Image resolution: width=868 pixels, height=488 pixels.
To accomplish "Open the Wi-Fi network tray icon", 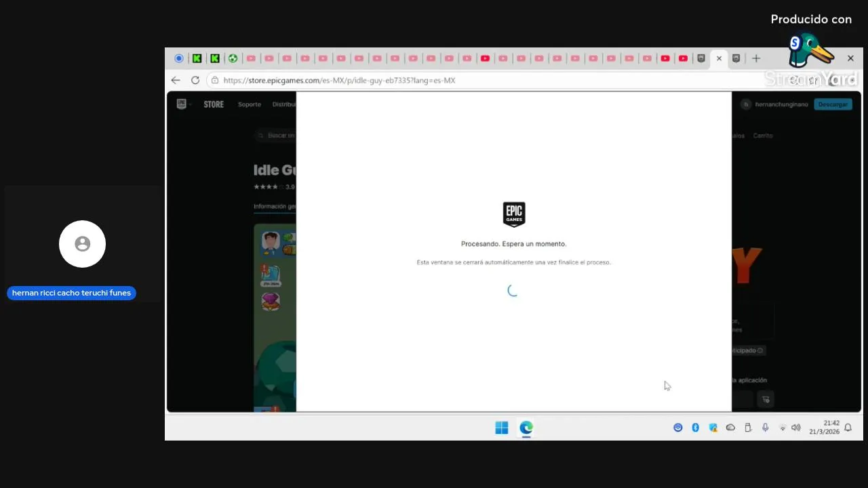I will click(783, 428).
